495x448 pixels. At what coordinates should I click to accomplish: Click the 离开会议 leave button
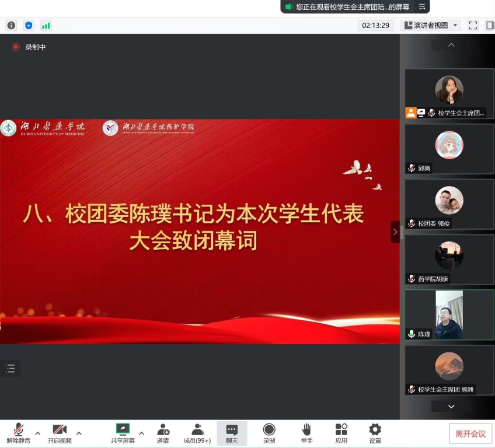tap(470, 433)
